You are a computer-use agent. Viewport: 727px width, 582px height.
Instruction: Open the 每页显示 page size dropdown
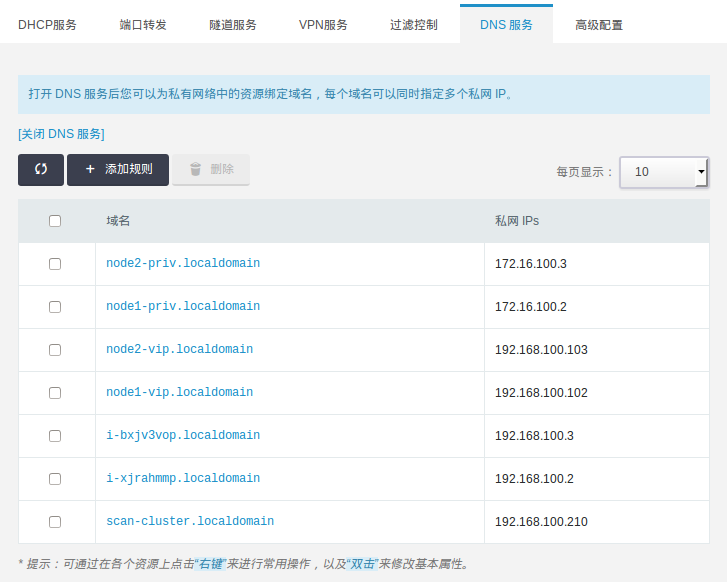(663, 172)
